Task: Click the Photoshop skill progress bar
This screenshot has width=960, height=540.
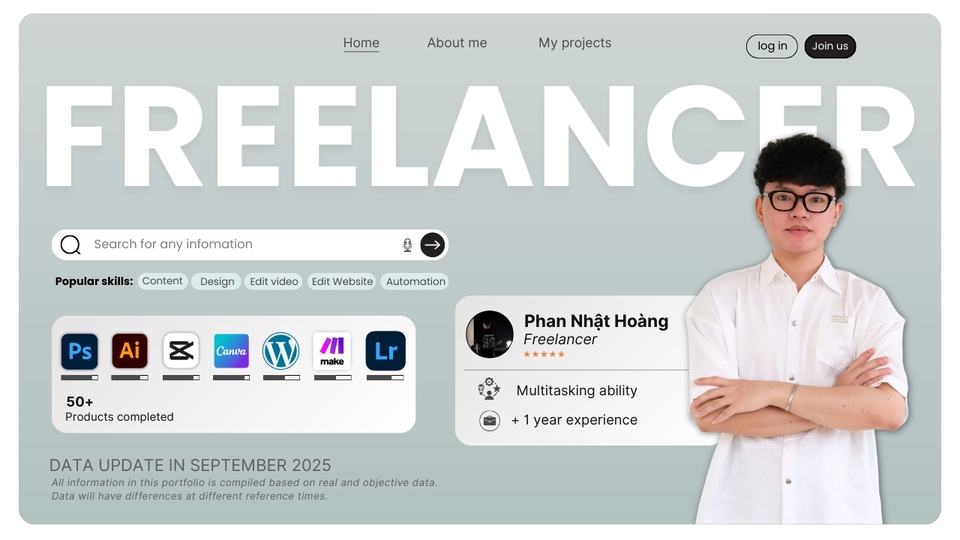Action: point(80,378)
